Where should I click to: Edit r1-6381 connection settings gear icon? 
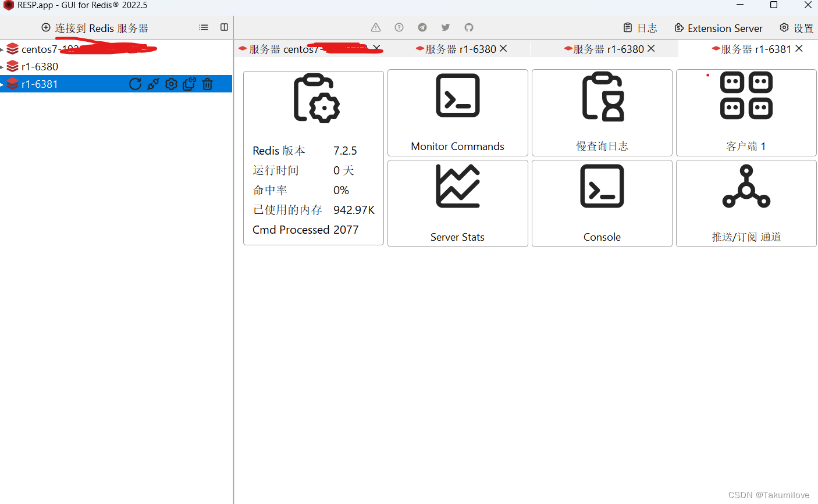tap(171, 84)
